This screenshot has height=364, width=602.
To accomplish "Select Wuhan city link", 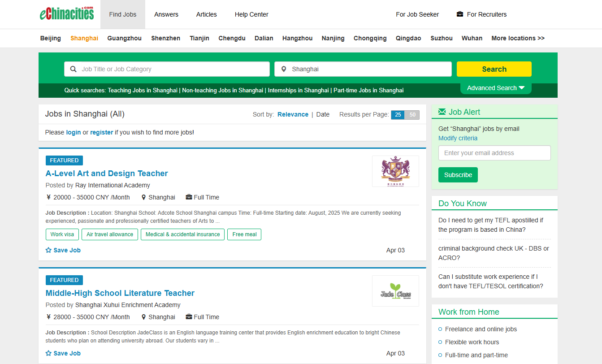I will click(472, 38).
